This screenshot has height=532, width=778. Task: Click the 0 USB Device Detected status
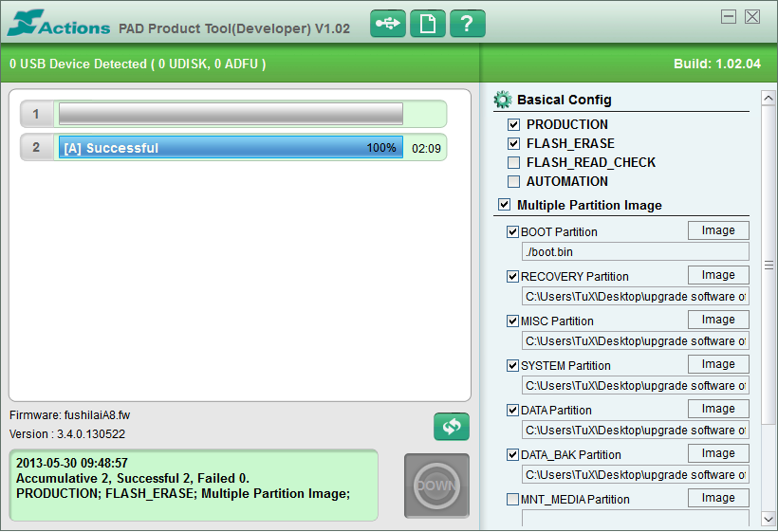click(x=138, y=64)
